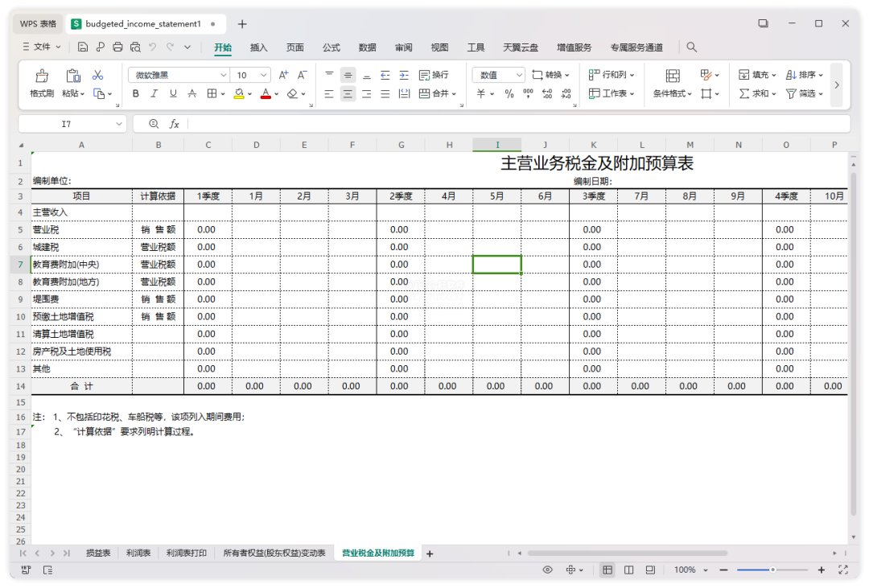Toggle bold formatting
This screenshot has width=869, height=588.
[135, 94]
